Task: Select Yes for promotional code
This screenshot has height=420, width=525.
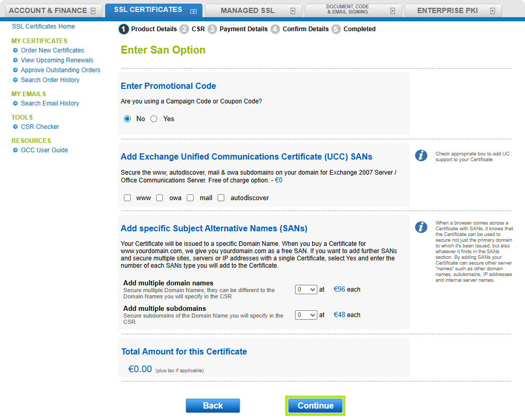Action: click(x=153, y=119)
